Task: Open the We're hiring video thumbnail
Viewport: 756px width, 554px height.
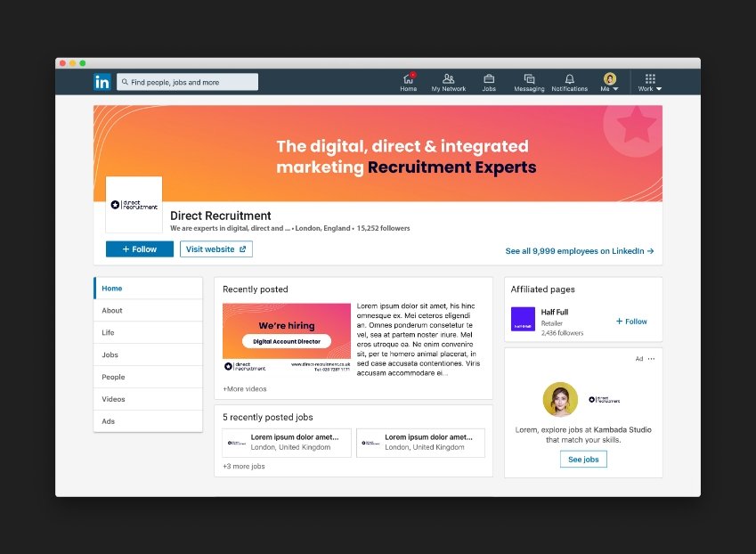Action: (287, 338)
